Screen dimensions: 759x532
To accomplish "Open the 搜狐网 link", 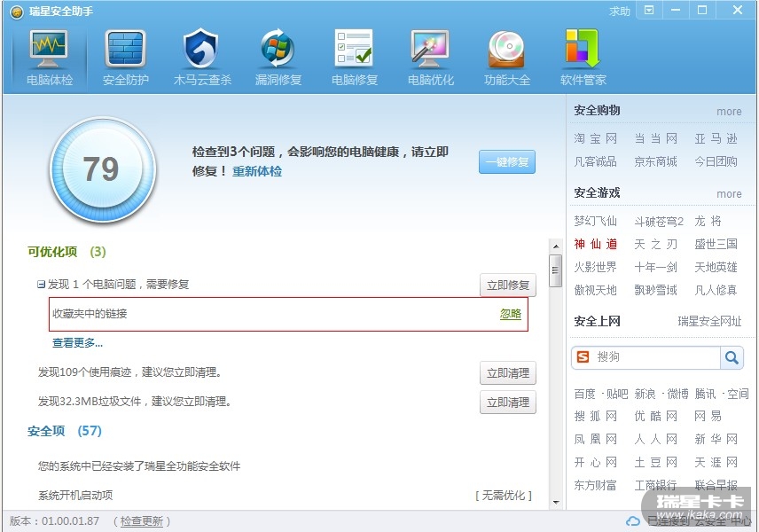I will tap(595, 417).
